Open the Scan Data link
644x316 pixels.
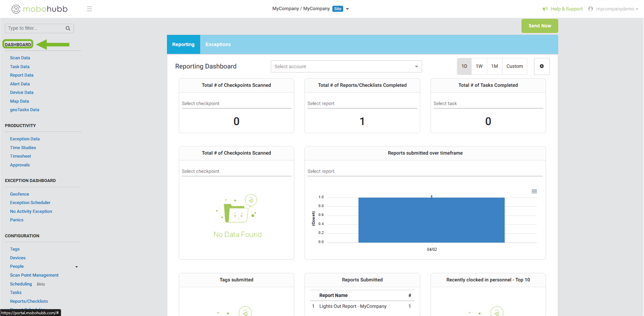click(20, 58)
